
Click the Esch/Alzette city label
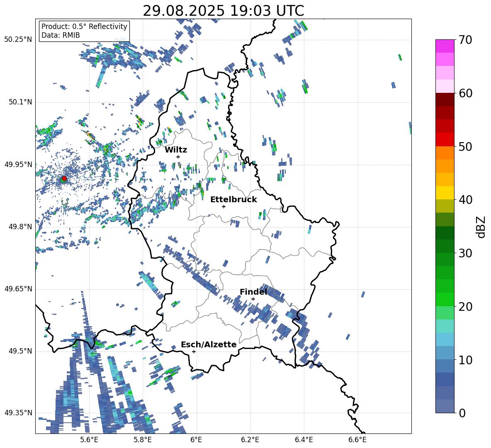click(x=209, y=344)
